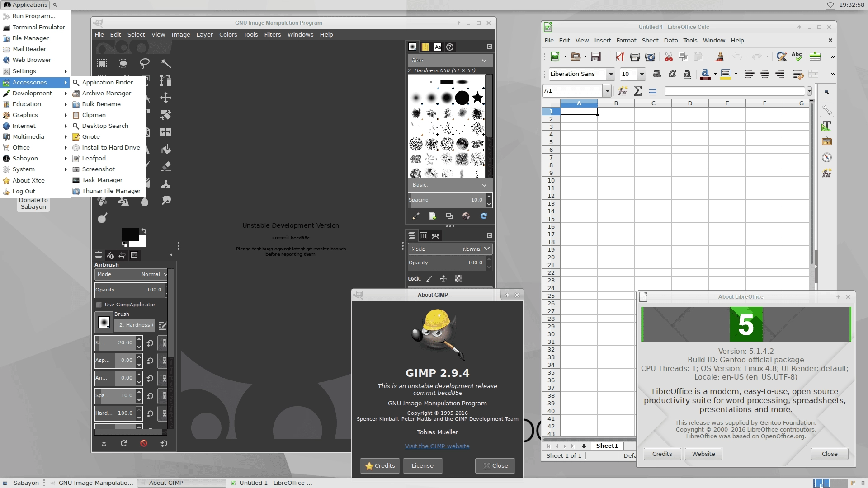Image resolution: width=868 pixels, height=488 pixels.
Task: Click the edit brush pencil icon
Action: pyautogui.click(x=416, y=216)
